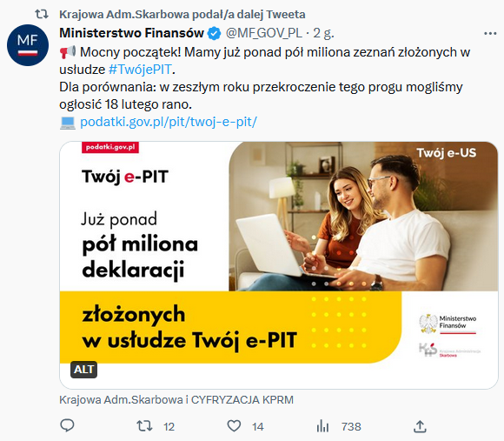Click the view count 738
The height and width of the screenshot is (441, 504).
(x=351, y=427)
